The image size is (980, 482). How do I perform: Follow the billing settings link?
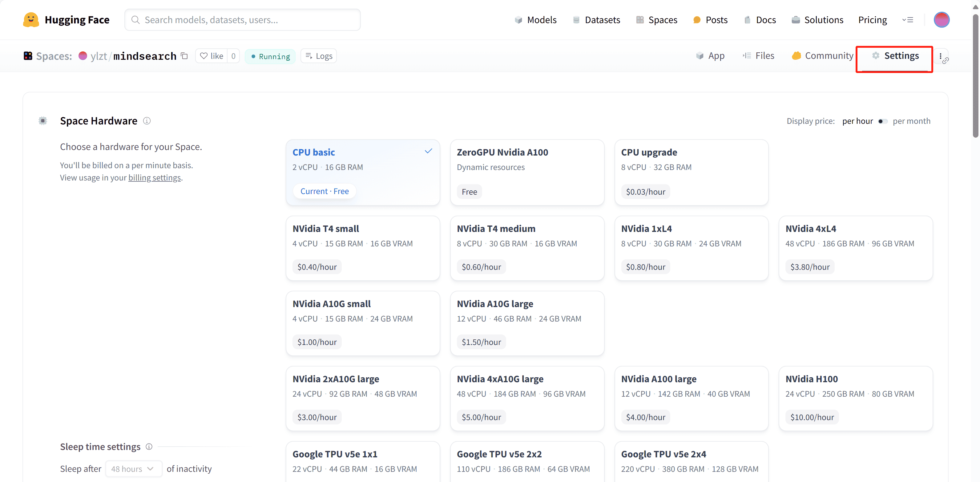[x=155, y=178]
